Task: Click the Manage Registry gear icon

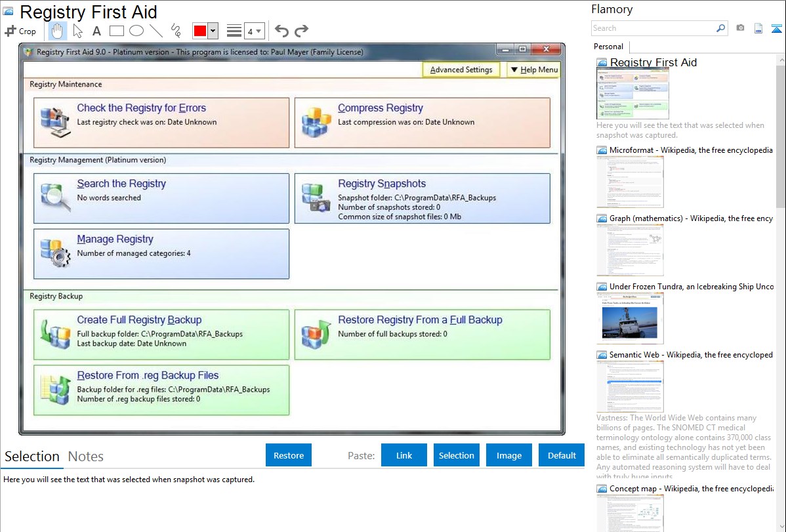Action: point(55,253)
